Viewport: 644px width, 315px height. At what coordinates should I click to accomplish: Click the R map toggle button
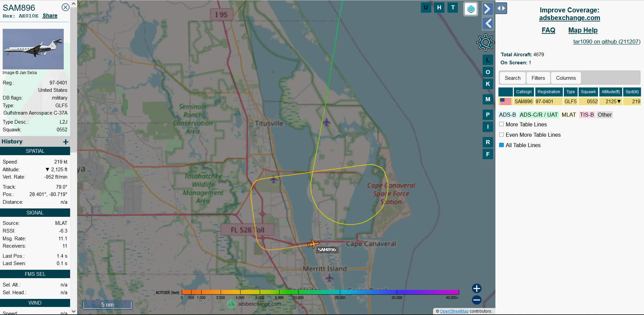pyautogui.click(x=488, y=142)
